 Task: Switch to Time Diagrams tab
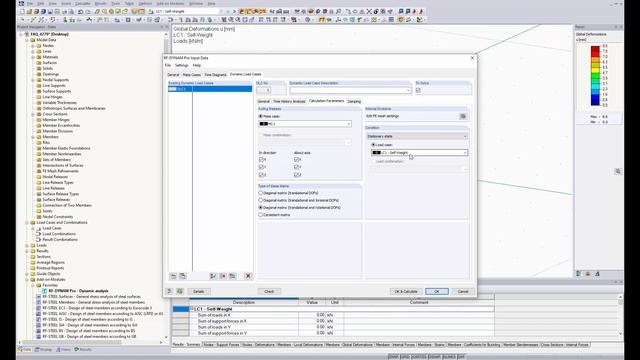click(x=215, y=75)
